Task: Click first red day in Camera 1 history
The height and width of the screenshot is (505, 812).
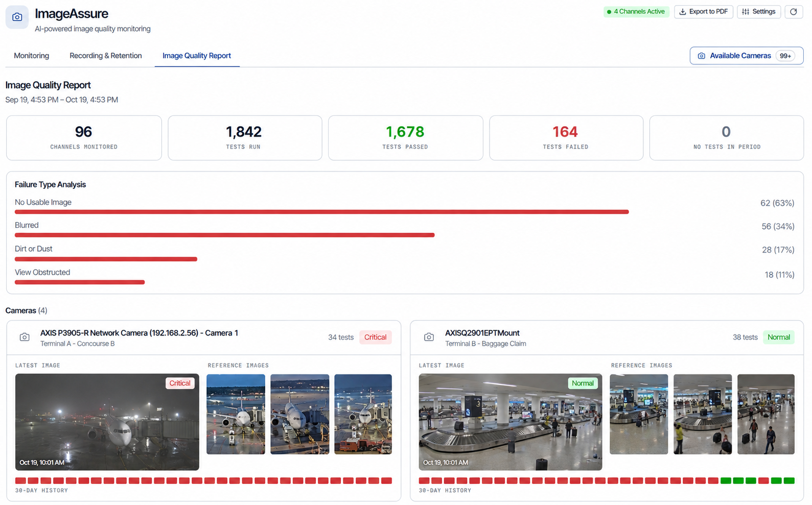Action: click(20, 480)
